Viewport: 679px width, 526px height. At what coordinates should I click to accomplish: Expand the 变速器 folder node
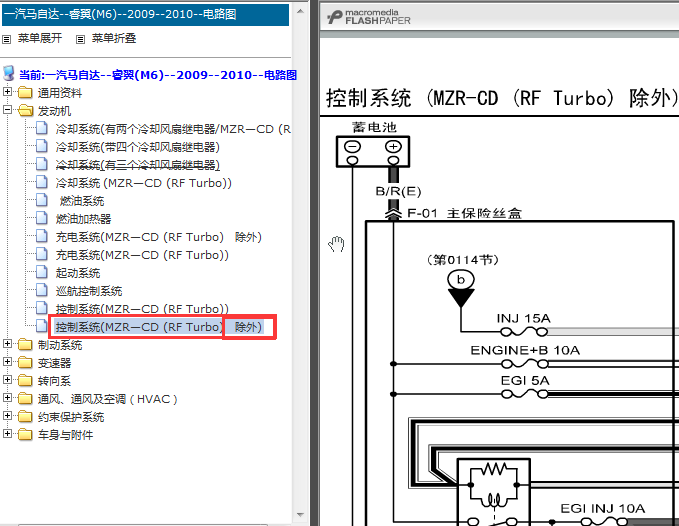click(x=7, y=362)
